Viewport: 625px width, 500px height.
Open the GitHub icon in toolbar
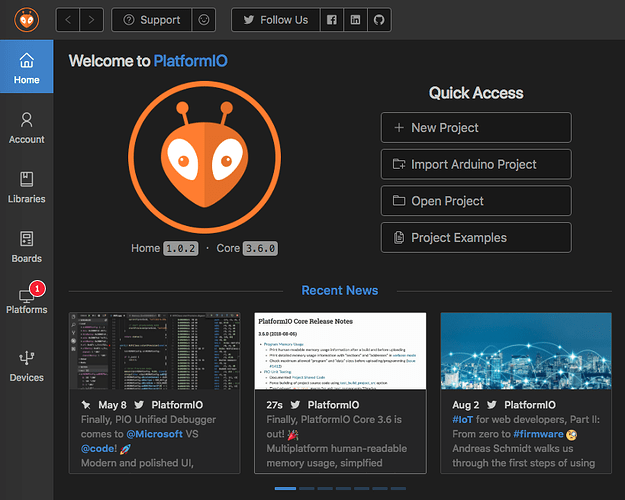(x=379, y=20)
